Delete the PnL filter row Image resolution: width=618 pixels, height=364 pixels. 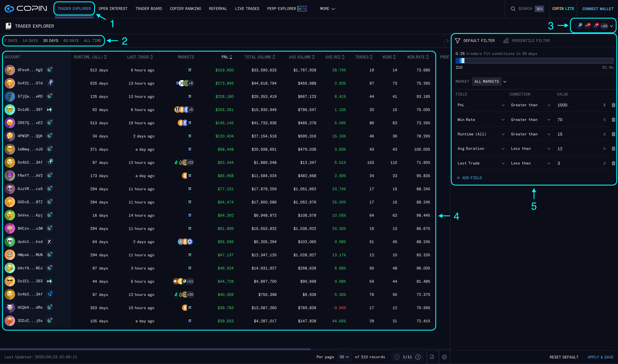click(613, 105)
